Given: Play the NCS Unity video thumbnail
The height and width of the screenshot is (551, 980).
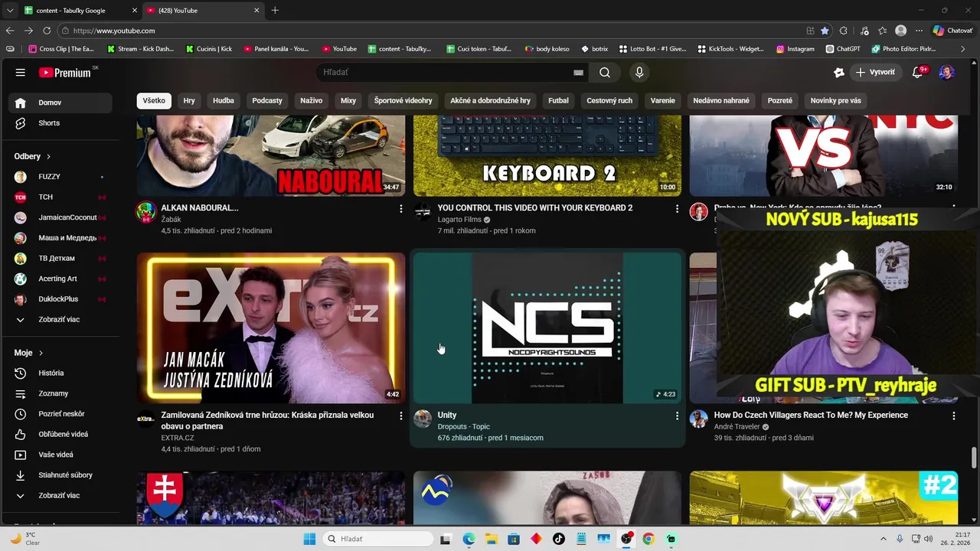Looking at the screenshot, I should point(547,328).
